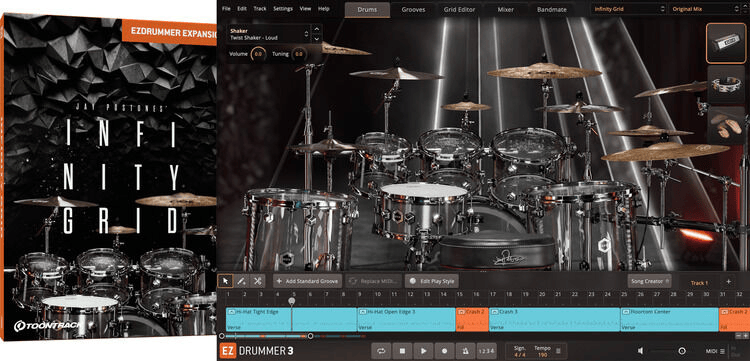Select the scissors cut tool
The width and height of the screenshot is (750, 361).
tap(257, 281)
